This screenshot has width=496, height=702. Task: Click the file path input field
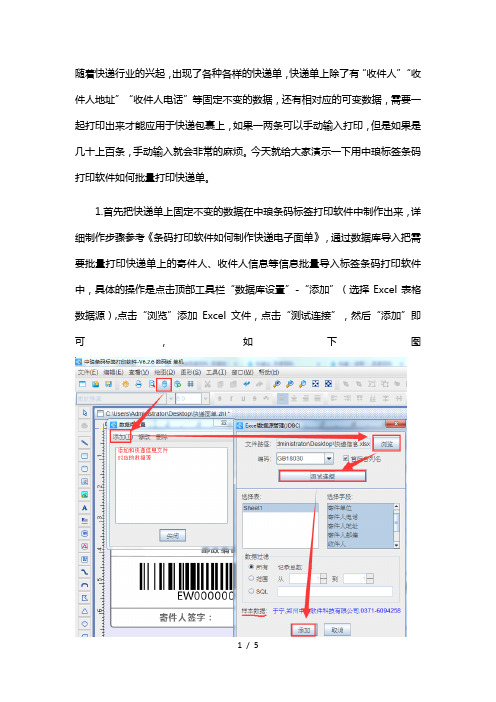323,444
